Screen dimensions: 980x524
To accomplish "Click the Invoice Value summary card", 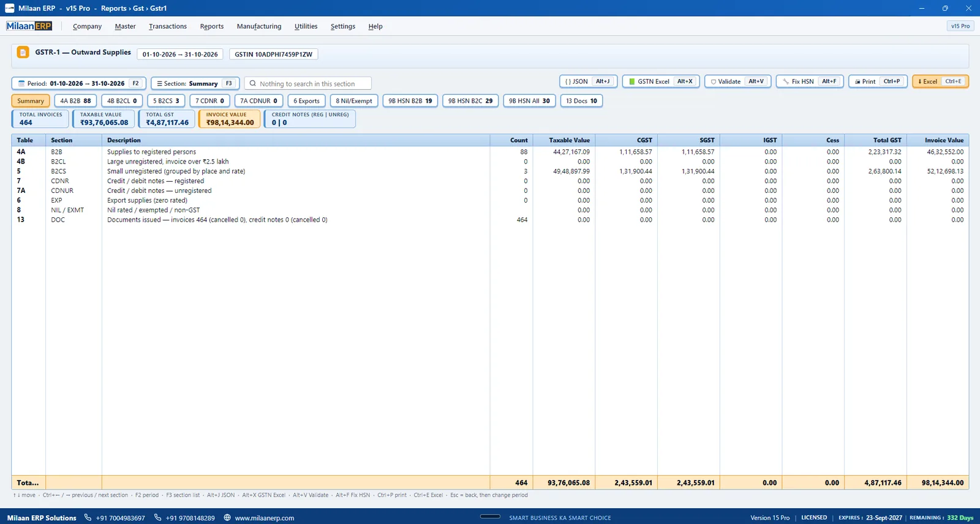I will click(230, 119).
